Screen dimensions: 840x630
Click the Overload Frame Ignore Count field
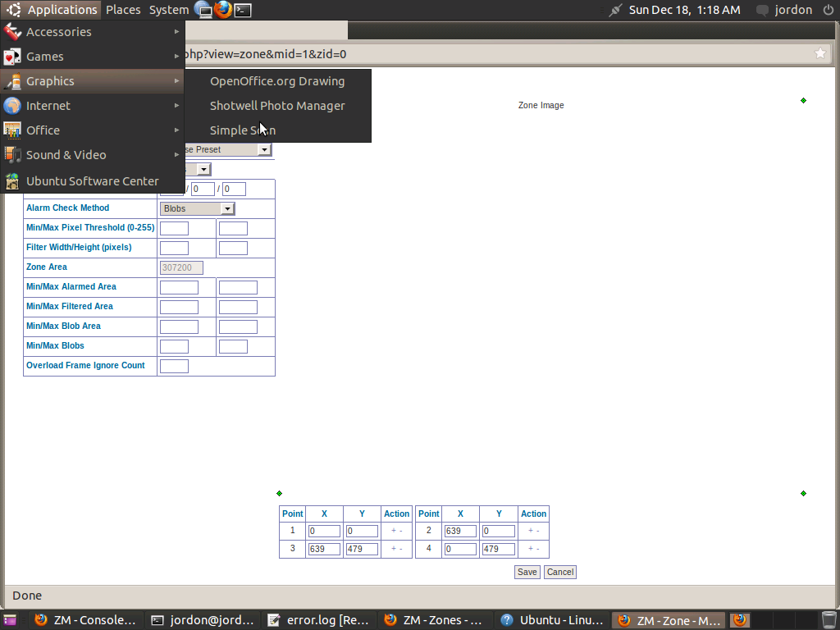pos(174,366)
